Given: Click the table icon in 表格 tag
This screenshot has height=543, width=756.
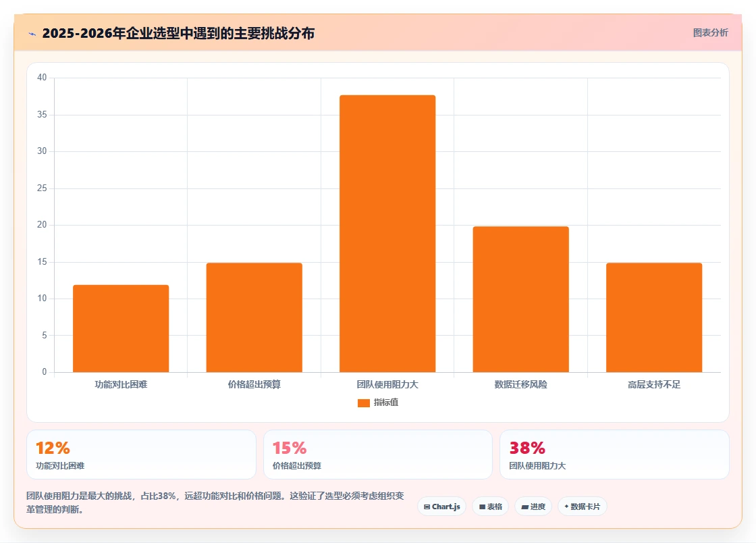Looking at the screenshot, I should tap(482, 507).
